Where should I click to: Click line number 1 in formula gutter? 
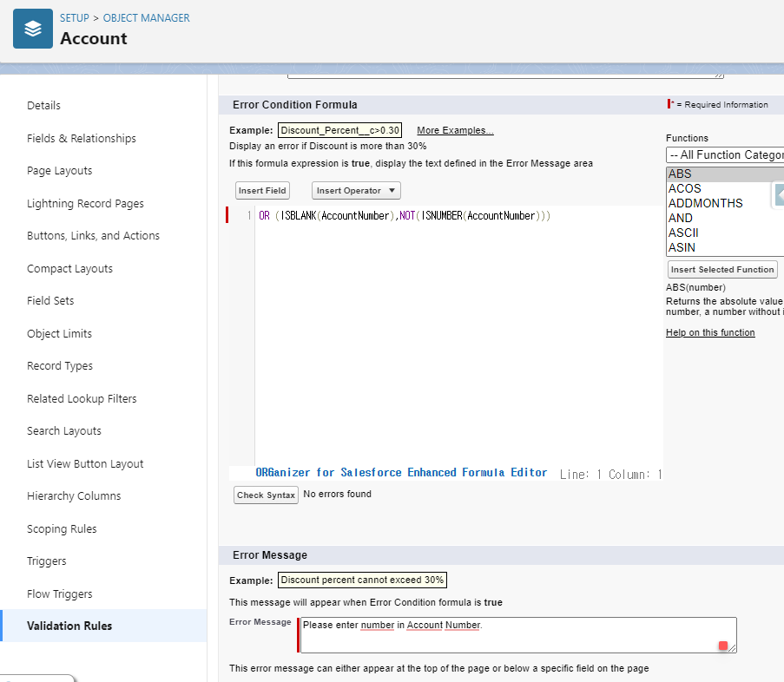point(249,216)
